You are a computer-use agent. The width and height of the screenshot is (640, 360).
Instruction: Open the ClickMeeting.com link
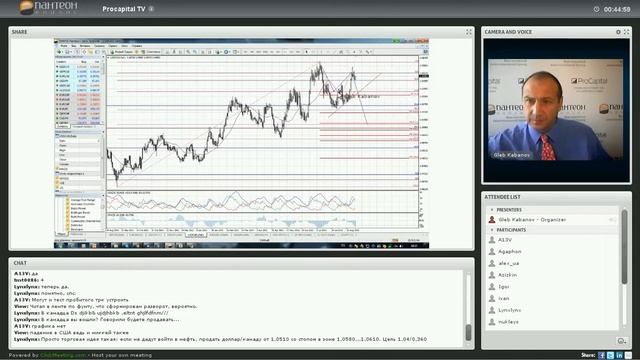coord(63,356)
